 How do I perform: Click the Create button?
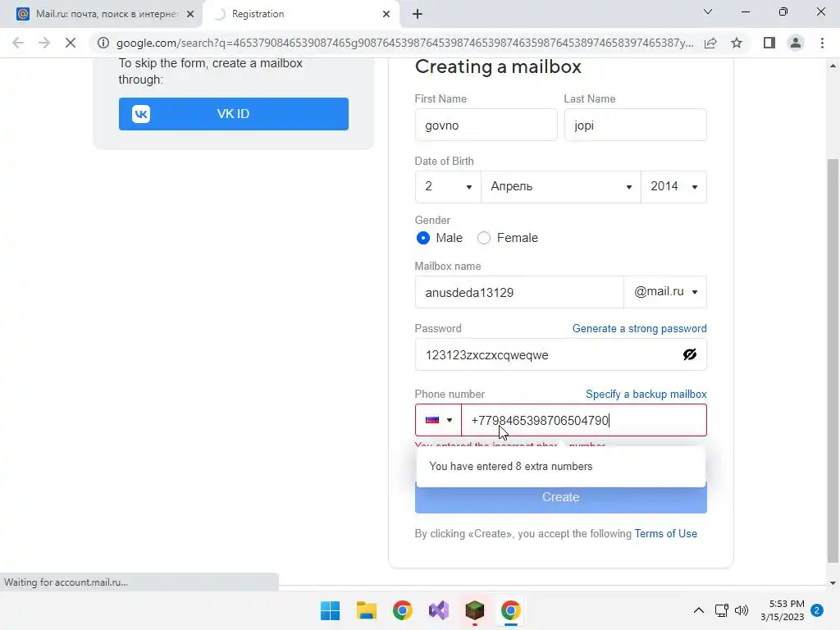point(561,497)
